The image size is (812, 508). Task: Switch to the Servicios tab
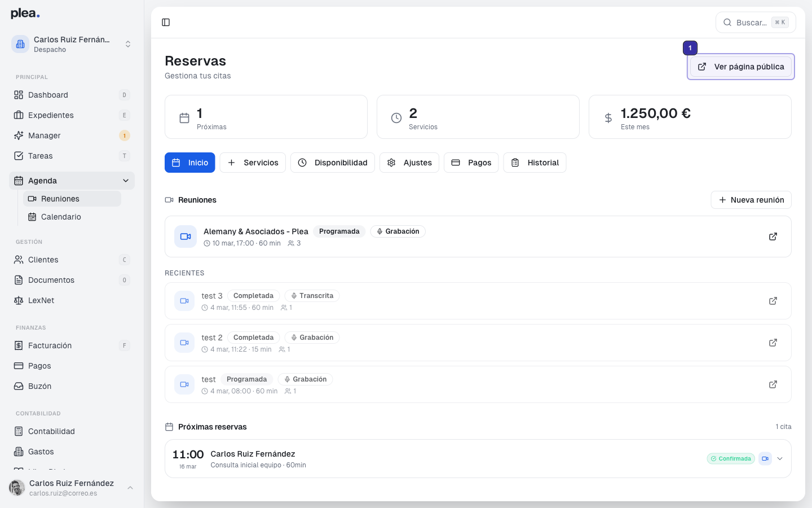tap(253, 163)
